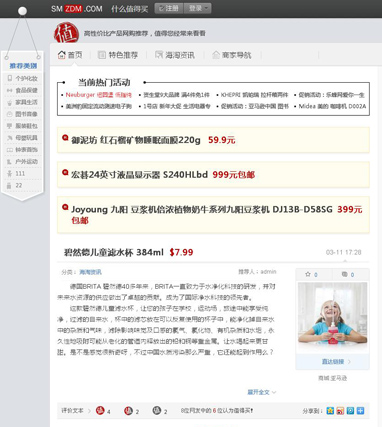382x427 pixels.
Task: Click the icon next to 户外运动
Action: (10, 162)
